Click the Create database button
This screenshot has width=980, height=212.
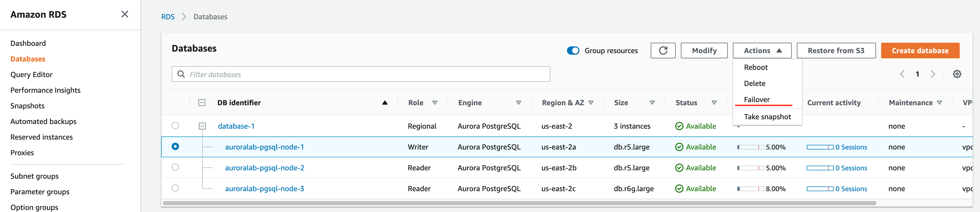tap(919, 51)
